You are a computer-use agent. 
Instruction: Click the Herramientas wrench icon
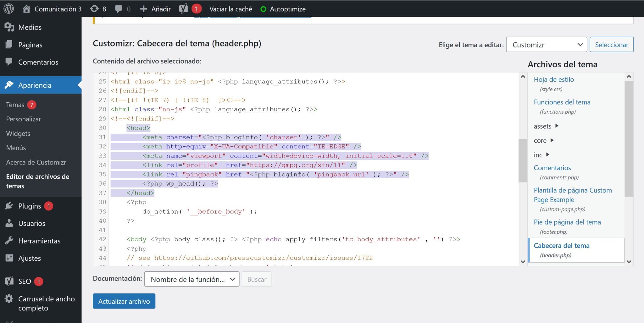[x=9, y=241]
